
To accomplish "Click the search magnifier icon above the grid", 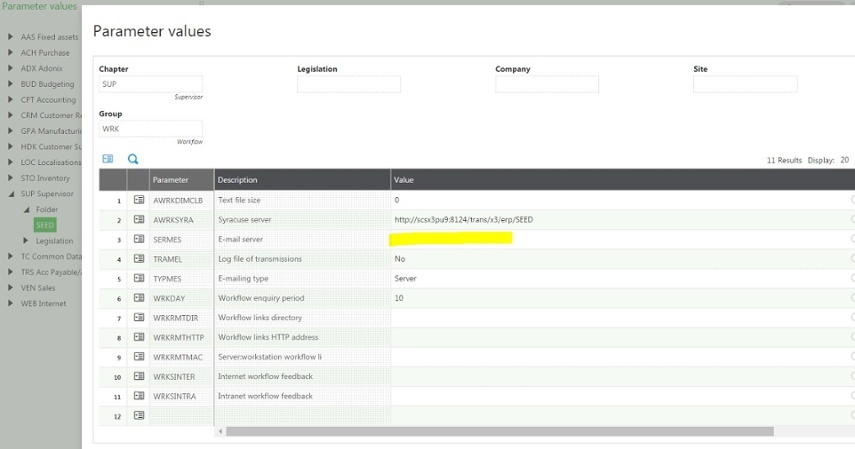I will pos(133,159).
